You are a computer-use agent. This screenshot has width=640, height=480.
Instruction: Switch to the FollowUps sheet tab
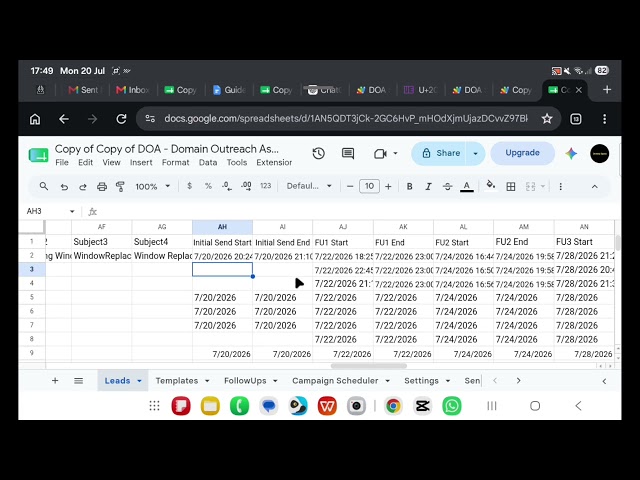[x=245, y=381]
